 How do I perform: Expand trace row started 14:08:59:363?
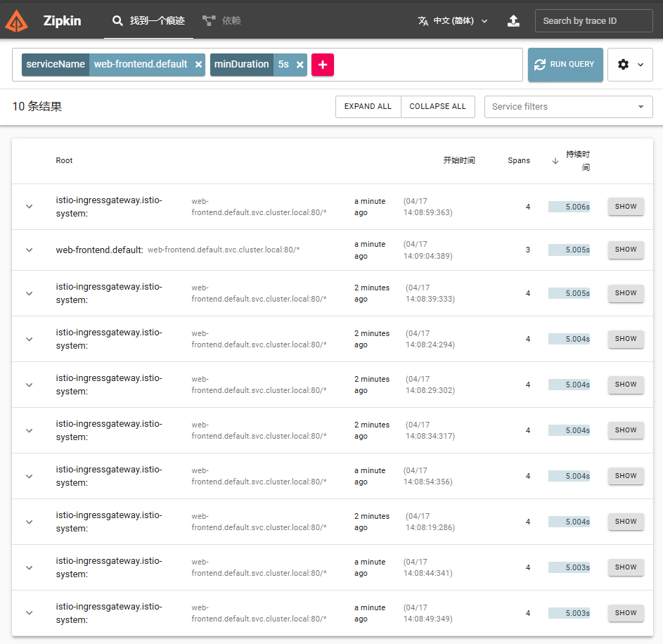click(x=29, y=207)
